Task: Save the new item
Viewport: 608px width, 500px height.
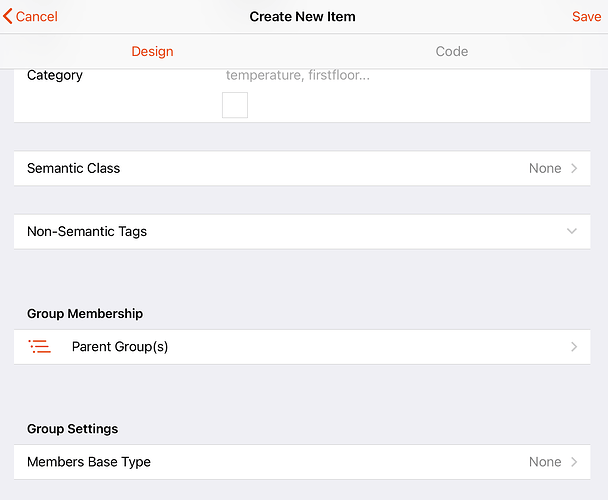Action: point(586,17)
